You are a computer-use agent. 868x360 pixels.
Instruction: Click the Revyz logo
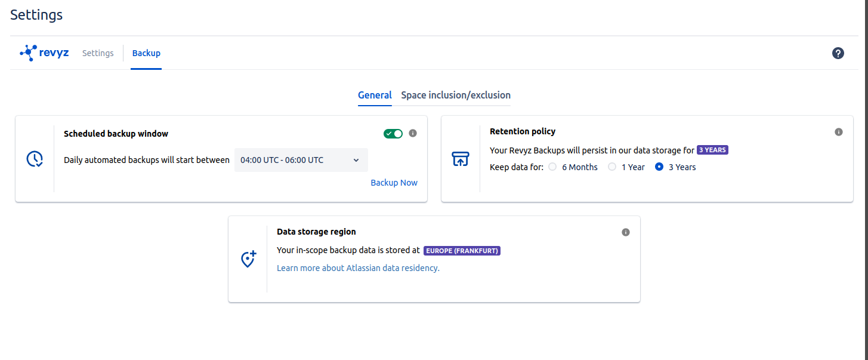tap(44, 53)
